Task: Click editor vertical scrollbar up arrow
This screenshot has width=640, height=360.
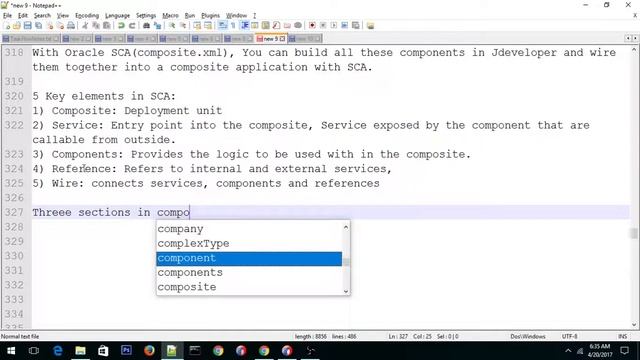Action: 634,50
